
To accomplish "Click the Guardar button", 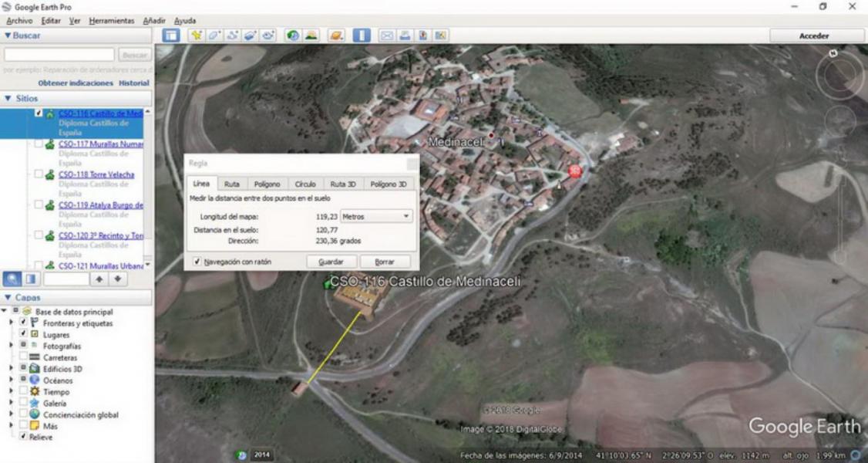I will 331,262.
